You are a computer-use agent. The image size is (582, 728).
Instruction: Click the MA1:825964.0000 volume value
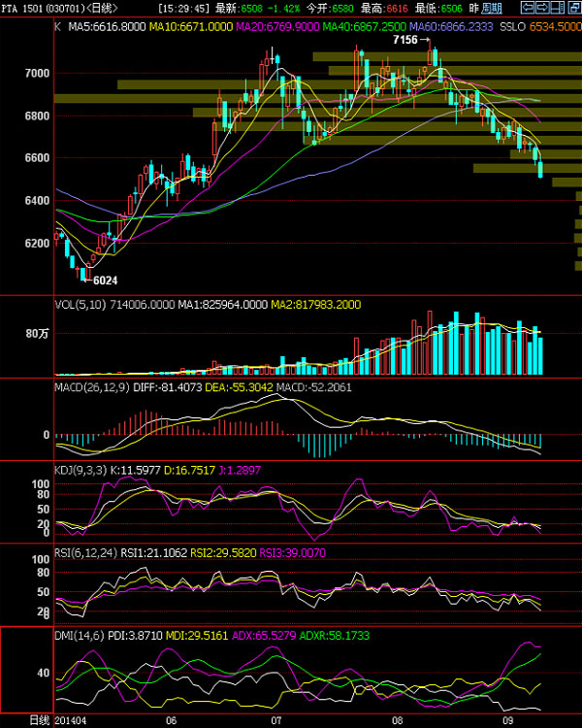[223, 305]
